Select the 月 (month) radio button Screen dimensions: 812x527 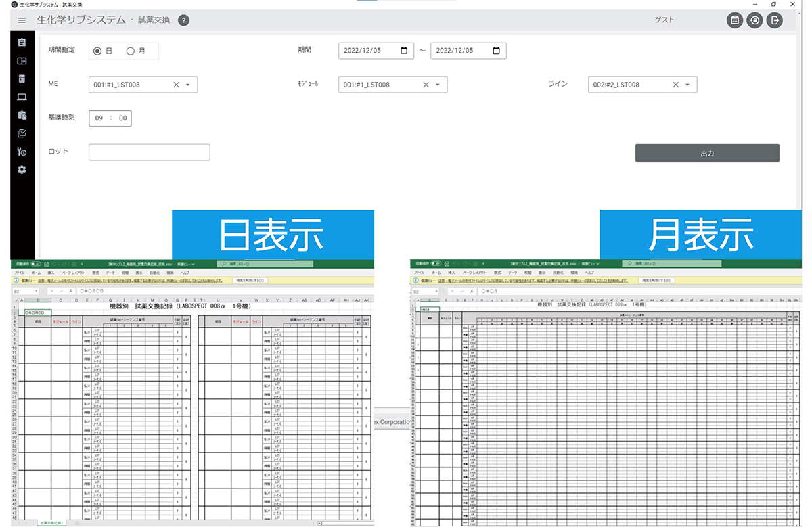point(131,51)
